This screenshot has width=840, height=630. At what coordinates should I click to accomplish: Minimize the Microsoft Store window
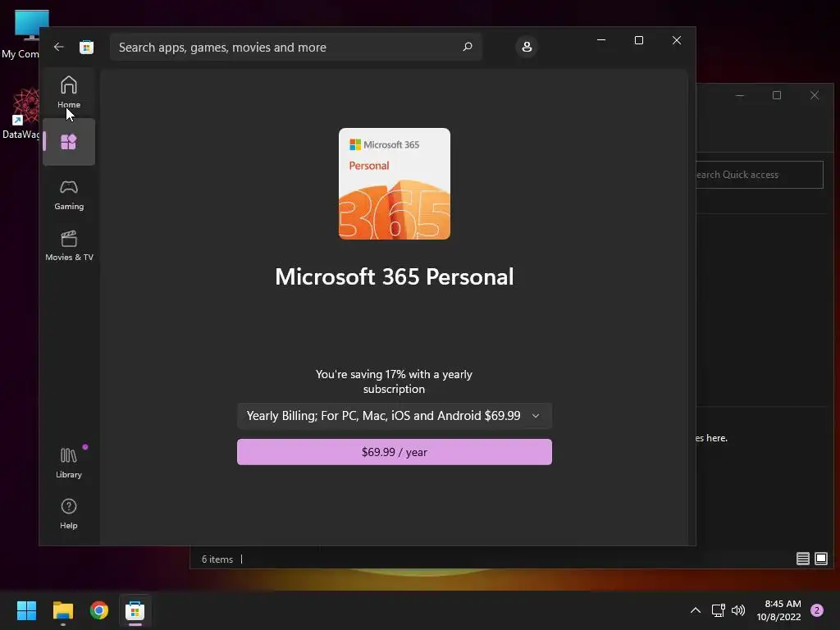click(601, 40)
